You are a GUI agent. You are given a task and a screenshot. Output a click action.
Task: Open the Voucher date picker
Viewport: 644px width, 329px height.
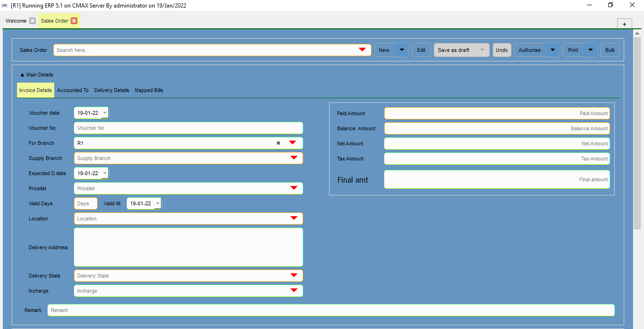tap(105, 113)
